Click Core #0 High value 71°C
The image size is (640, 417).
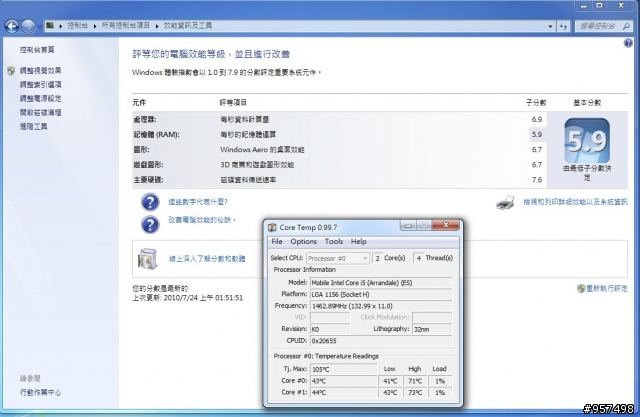(415, 381)
